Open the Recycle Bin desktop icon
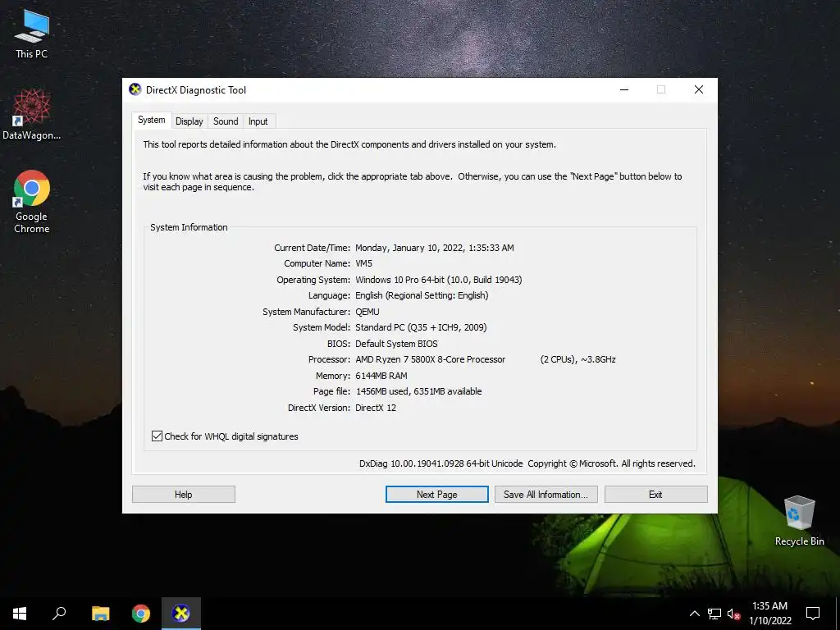The image size is (840, 630). click(x=799, y=521)
